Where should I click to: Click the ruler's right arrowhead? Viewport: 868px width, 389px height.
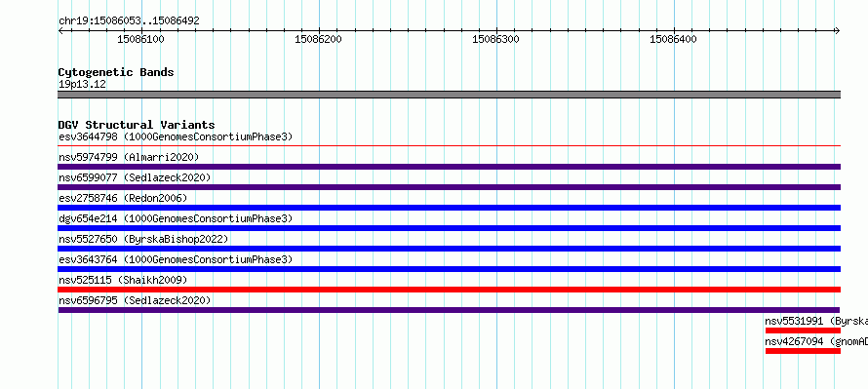pyautogui.click(x=838, y=30)
